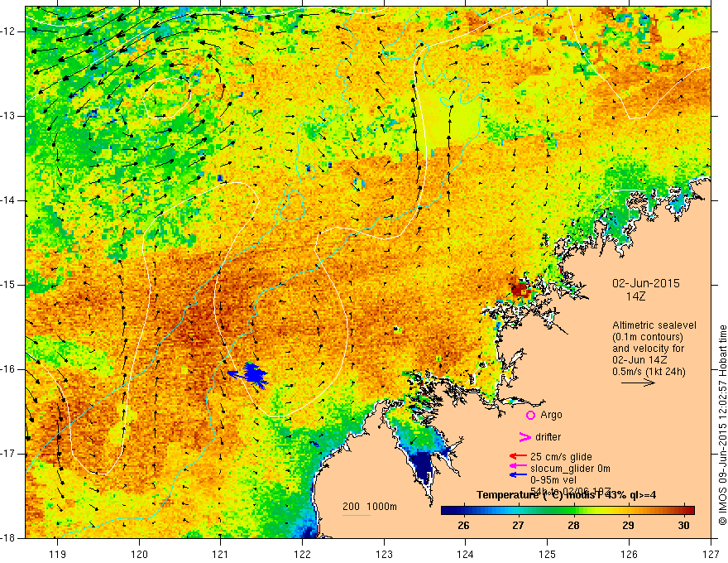
Task: Click the longitude axis label 121
Action: click(x=221, y=554)
